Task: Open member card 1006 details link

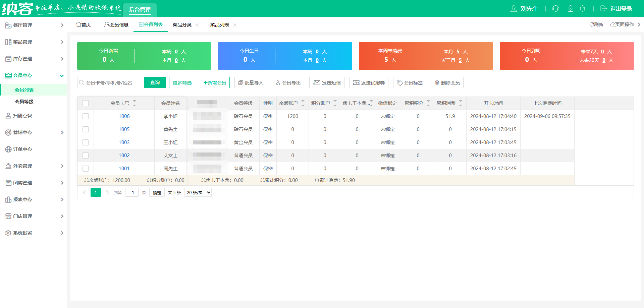Action: coord(124,116)
